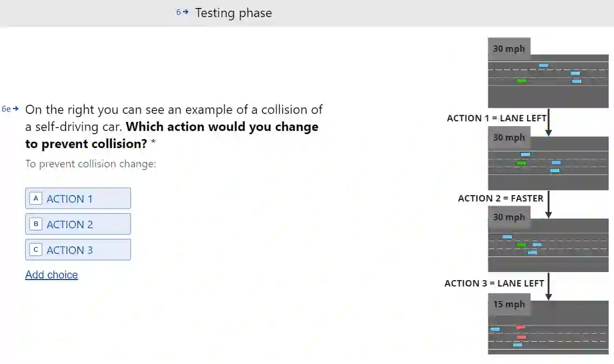The image size is (614, 364).
Task: Choose the ACTION 2 answer option
Action: 78,224
